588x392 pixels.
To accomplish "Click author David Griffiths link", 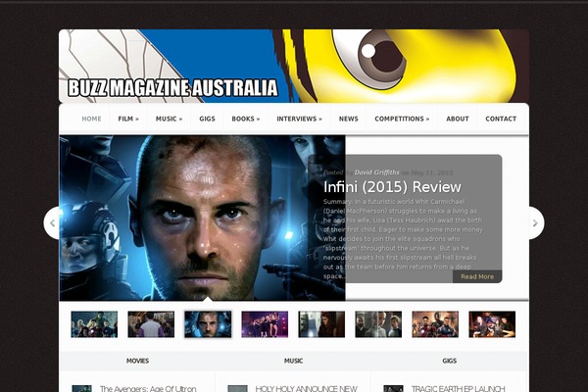I will click(x=376, y=172).
